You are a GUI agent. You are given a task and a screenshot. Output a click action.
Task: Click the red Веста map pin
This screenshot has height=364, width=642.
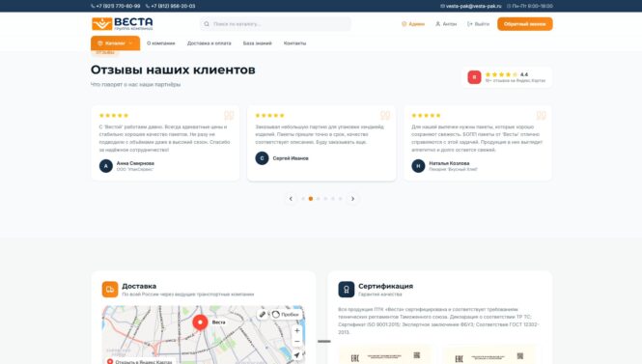(x=200, y=323)
